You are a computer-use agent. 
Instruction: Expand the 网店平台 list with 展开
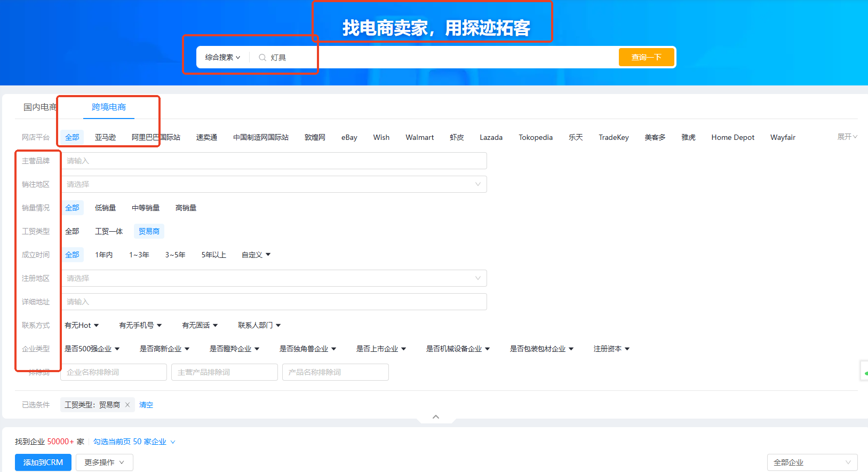tap(847, 137)
